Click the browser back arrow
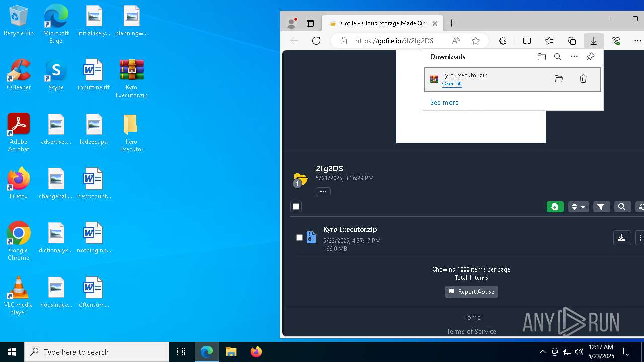This screenshot has width=644, height=362. point(295,41)
